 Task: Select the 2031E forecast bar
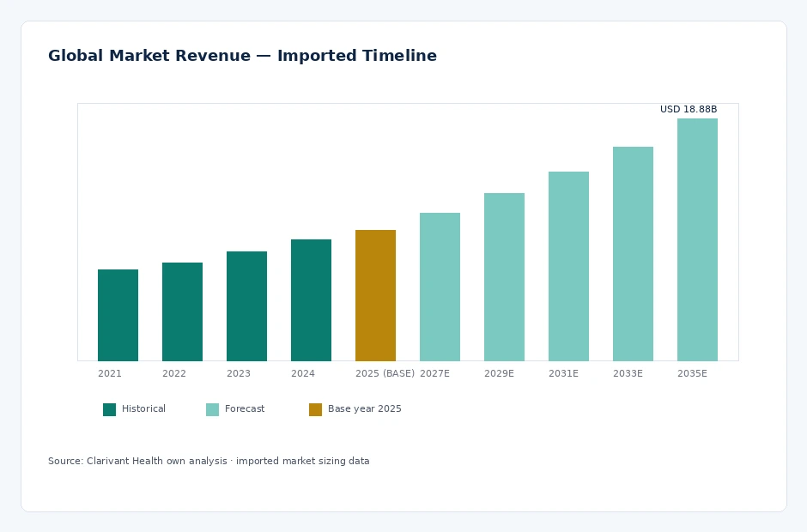pos(568,266)
